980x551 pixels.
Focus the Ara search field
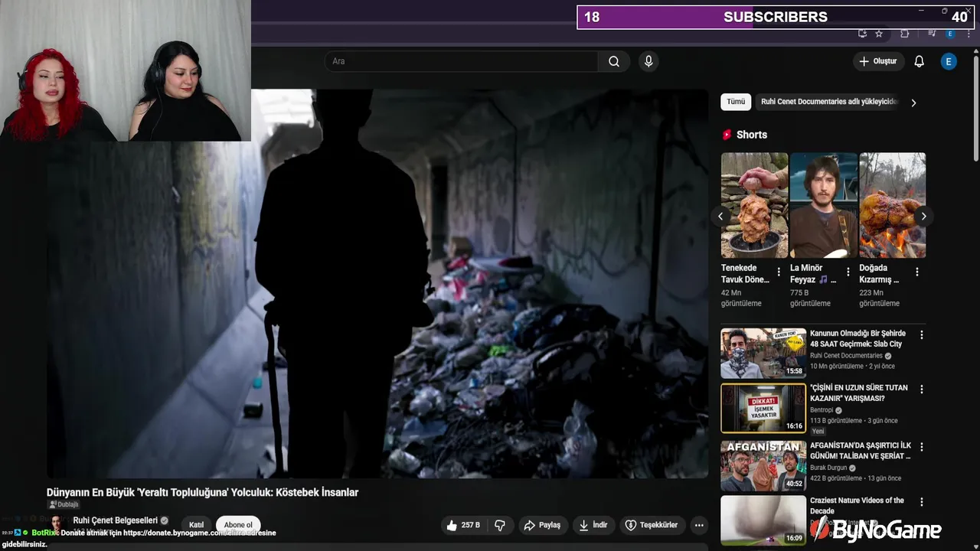pyautogui.click(x=462, y=61)
